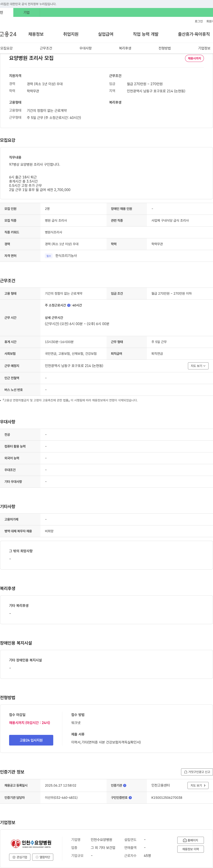This screenshot has width=213, height=868.
Task: Jump to 전형방법 section tab
Action: click(x=164, y=48)
